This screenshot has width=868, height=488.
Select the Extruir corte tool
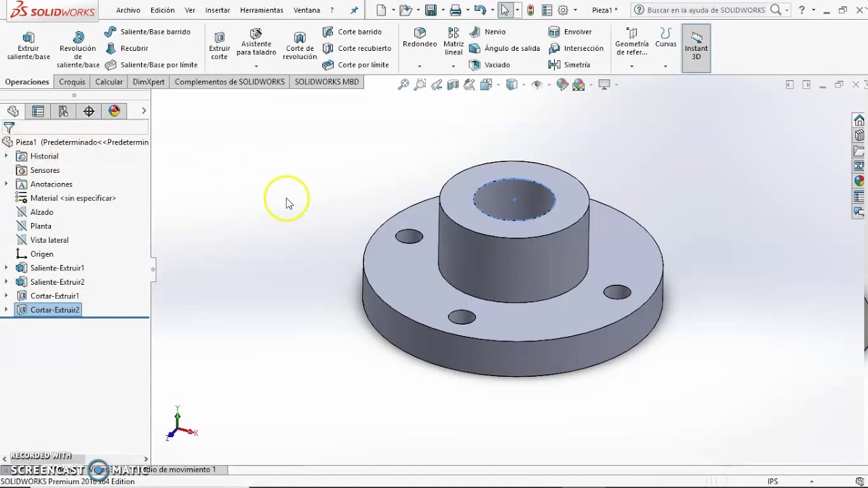pyautogui.click(x=219, y=46)
